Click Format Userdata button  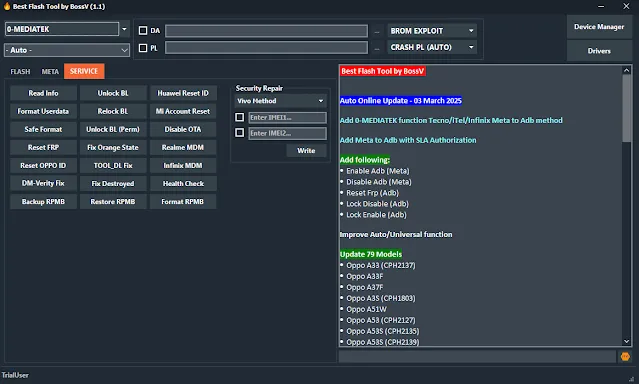click(x=43, y=111)
